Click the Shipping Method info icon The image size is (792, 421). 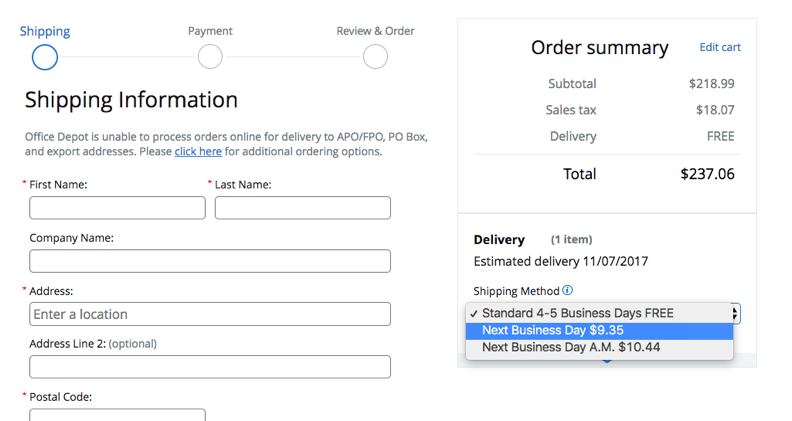tap(568, 291)
